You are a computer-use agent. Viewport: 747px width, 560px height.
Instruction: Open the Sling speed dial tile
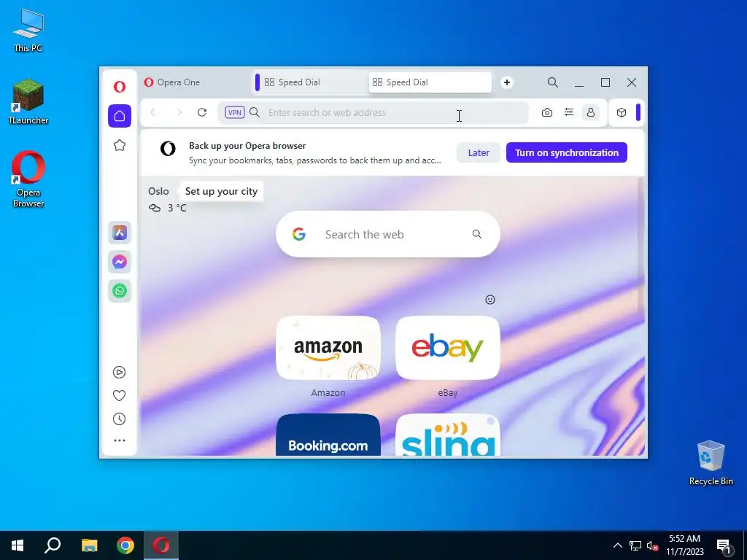[448, 435]
